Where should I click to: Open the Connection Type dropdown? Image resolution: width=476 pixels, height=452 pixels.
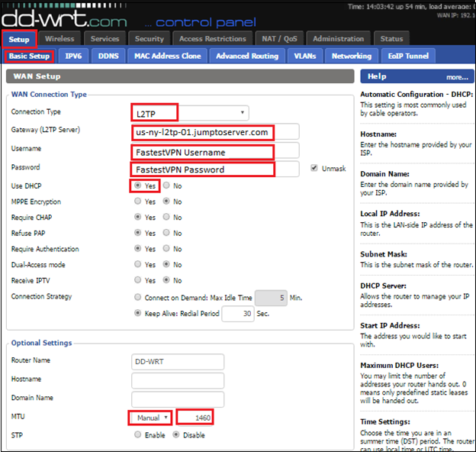(x=191, y=113)
